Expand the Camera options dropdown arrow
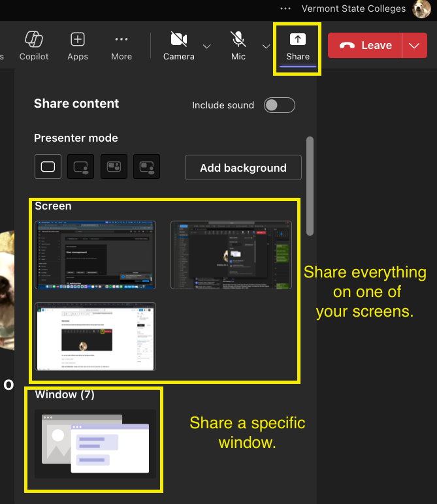This screenshot has width=437, height=504. (x=207, y=46)
